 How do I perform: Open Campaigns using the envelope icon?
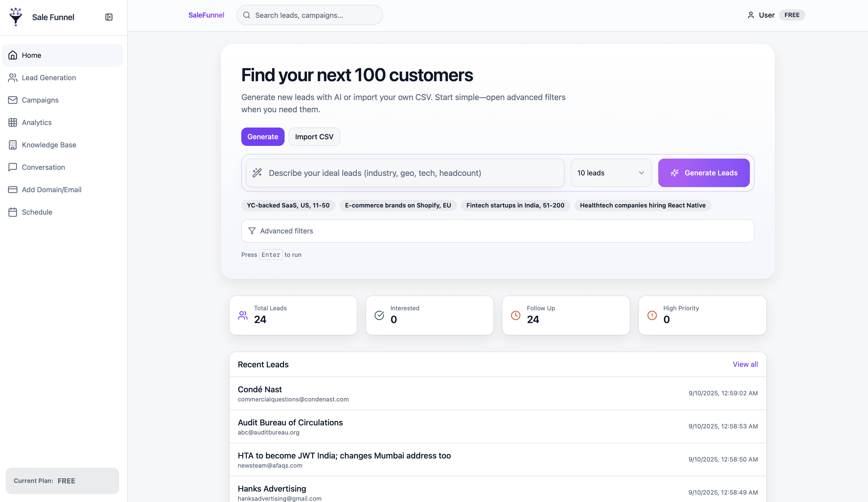[x=13, y=100]
